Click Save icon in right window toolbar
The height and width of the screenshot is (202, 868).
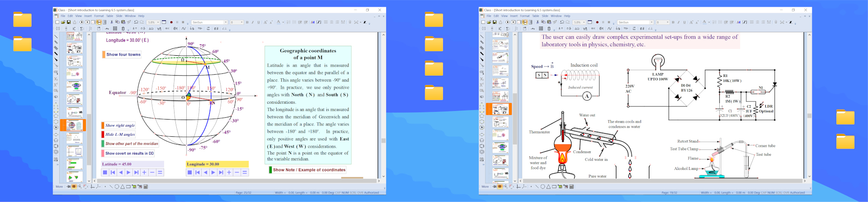coord(495,22)
